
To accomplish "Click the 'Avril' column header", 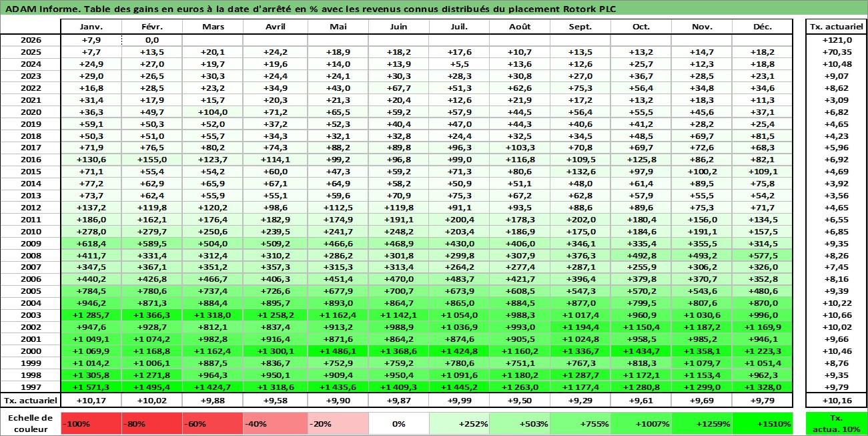I will point(275,27).
